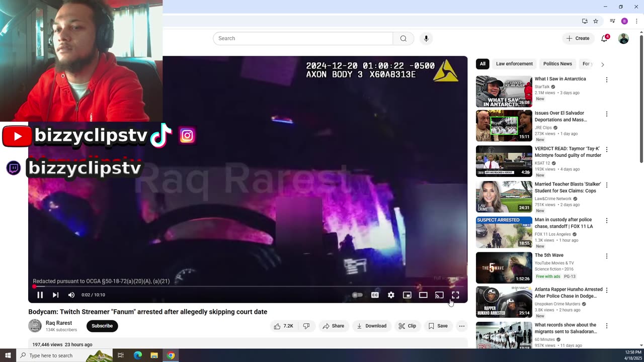
Task: Skip to the next video
Action: pos(55,295)
